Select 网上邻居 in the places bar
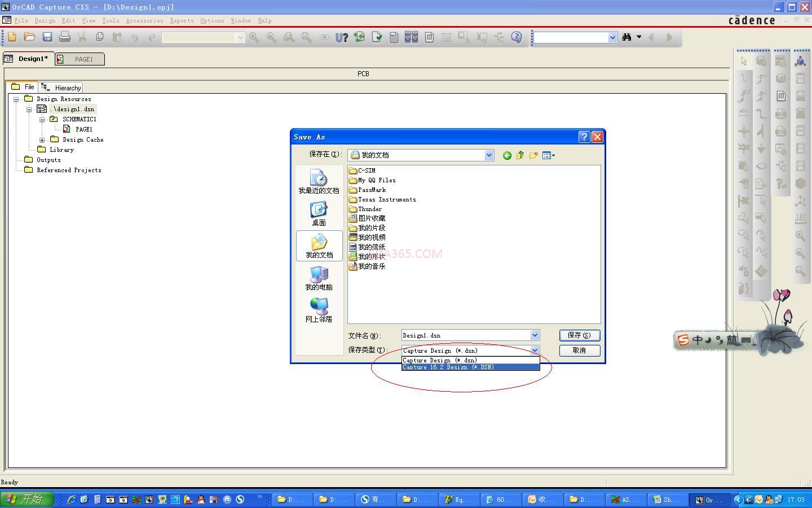 coord(319,310)
